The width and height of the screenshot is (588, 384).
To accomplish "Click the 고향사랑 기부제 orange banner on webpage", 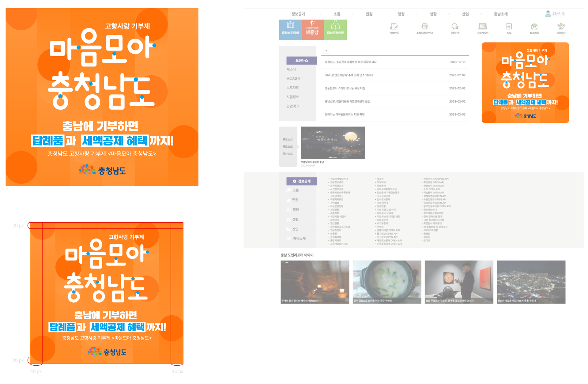I will (525, 83).
